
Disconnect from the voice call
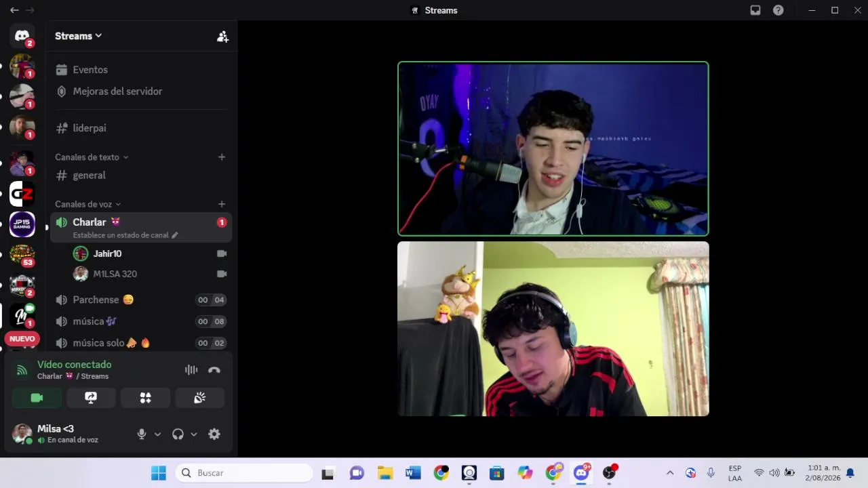click(x=214, y=370)
